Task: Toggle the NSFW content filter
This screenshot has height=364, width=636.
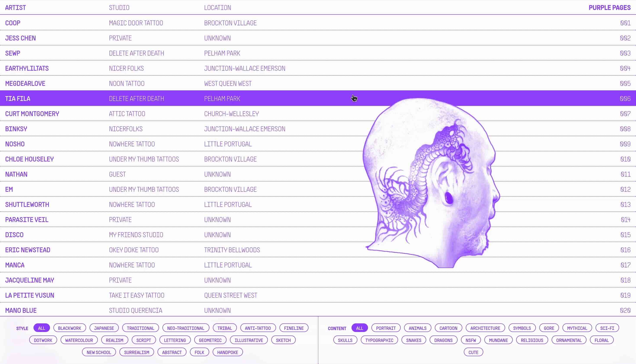Action: (471, 340)
